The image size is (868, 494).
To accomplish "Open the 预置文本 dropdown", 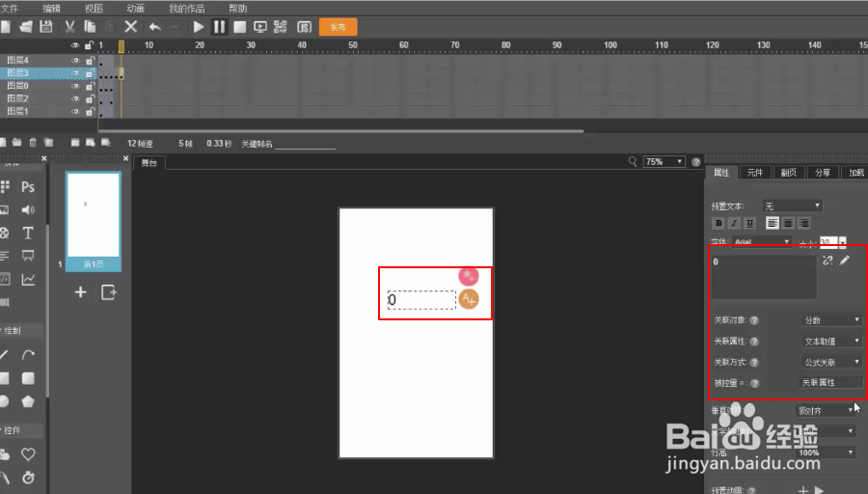I will click(792, 206).
